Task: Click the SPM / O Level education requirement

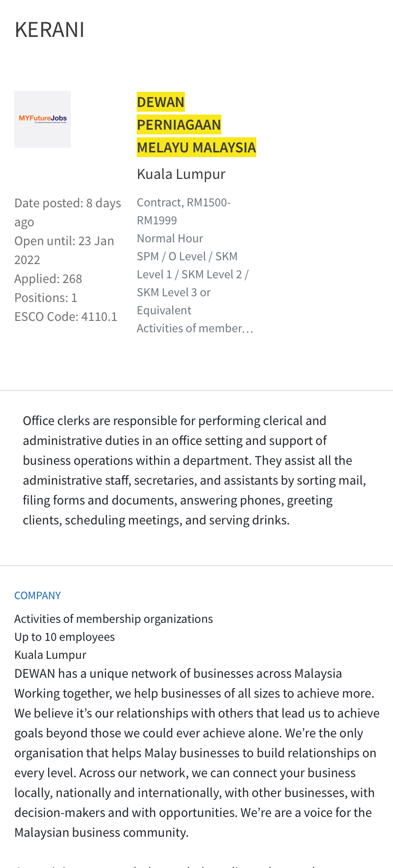Action: [192, 283]
